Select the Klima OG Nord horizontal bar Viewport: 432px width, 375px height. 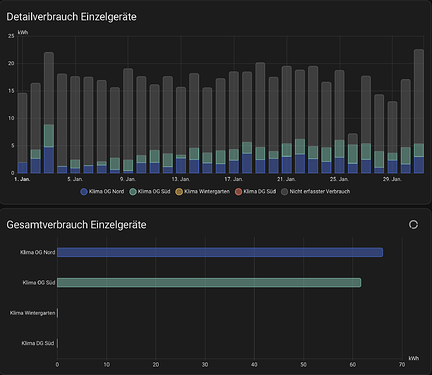pyautogui.click(x=220, y=252)
